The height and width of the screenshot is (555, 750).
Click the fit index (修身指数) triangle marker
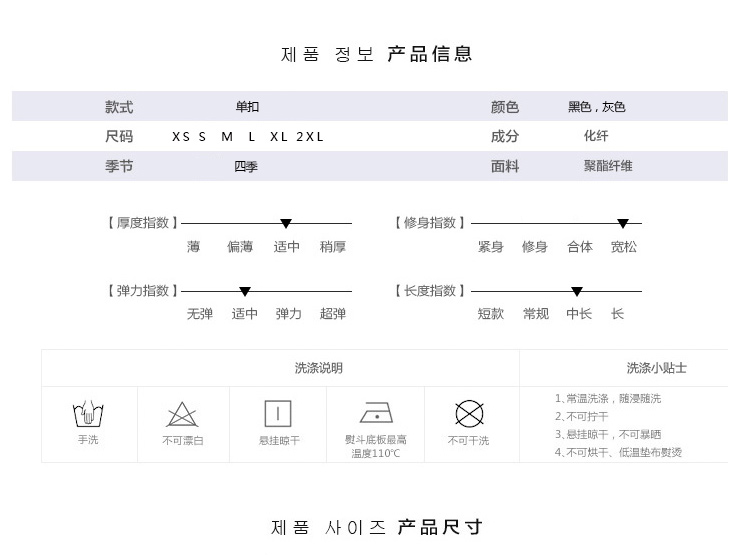[623, 224]
